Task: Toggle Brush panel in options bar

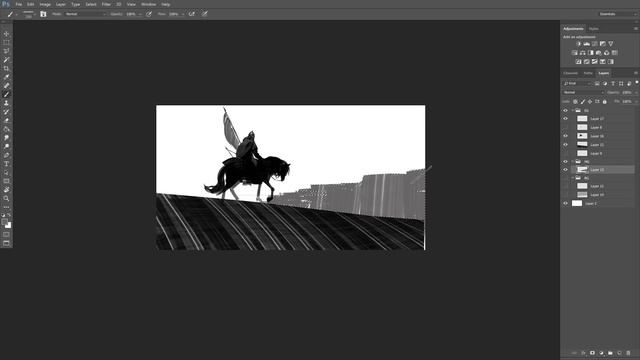Action: (43, 14)
